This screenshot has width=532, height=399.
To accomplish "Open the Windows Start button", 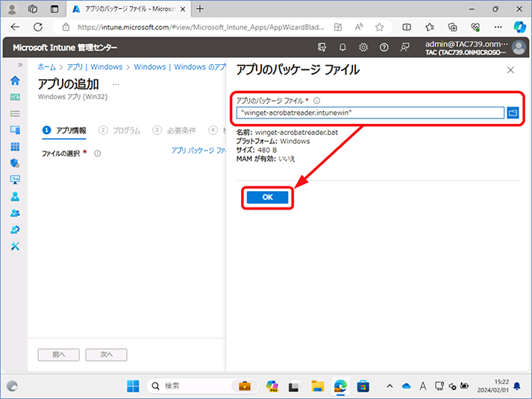I will pos(133,386).
